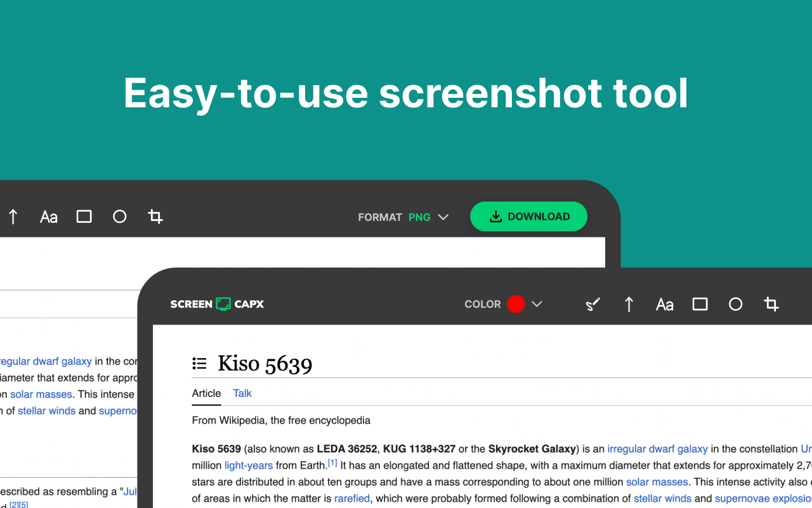Select the Article tab
The image size is (812, 508).
[x=206, y=394]
